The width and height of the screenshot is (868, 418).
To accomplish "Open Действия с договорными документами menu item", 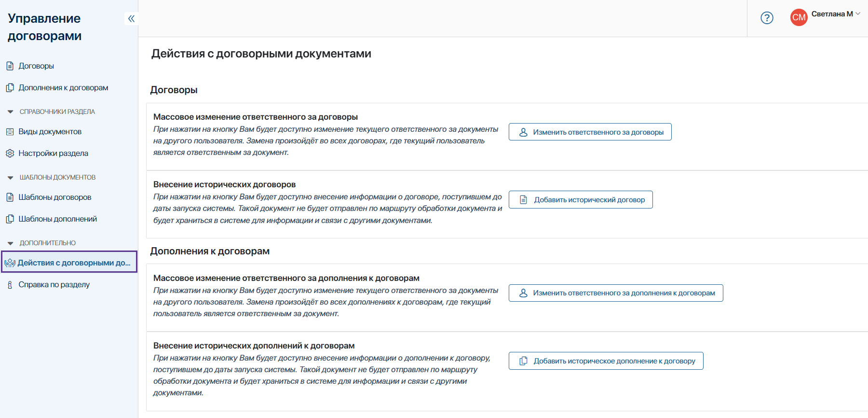I will click(x=74, y=263).
